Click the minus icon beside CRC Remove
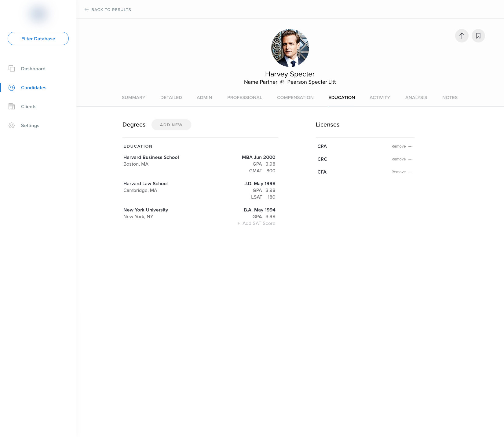The image size is (504, 437). [410, 159]
